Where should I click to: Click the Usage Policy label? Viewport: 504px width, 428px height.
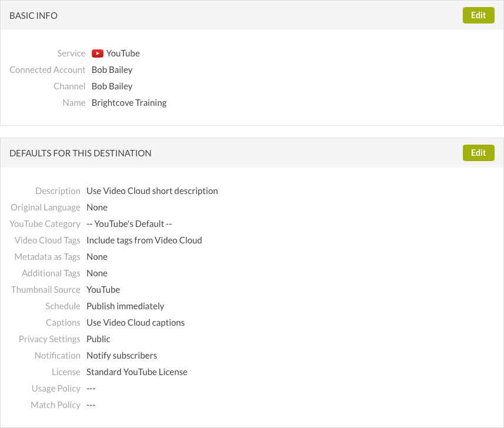[56, 389]
